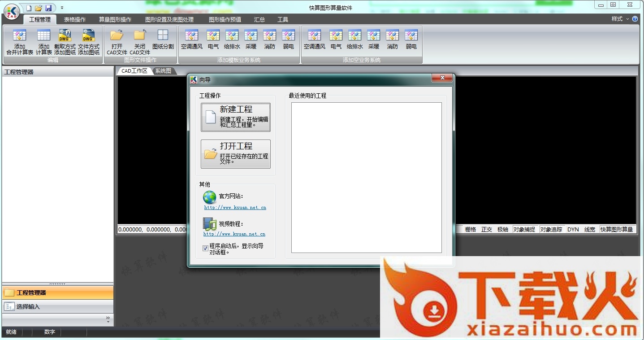
Task: Click 数字 in the bottom status bar
Action: pos(50,332)
